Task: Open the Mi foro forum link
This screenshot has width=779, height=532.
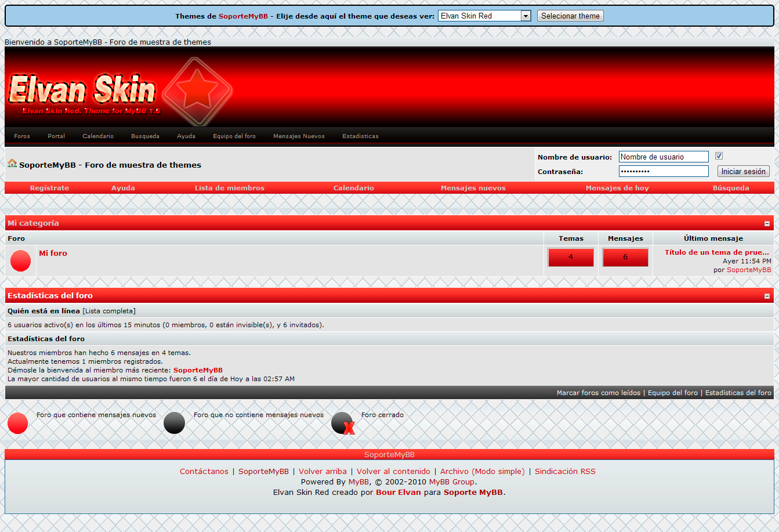Action: tap(53, 254)
